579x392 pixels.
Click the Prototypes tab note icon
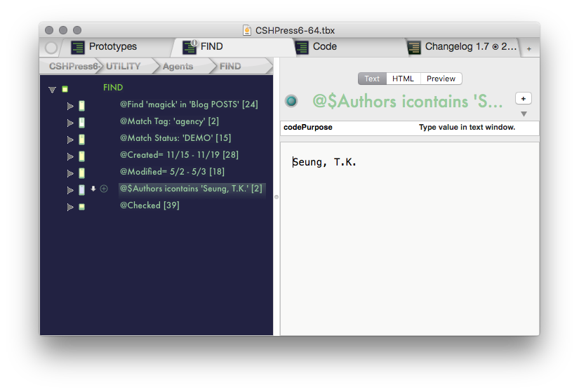click(77, 47)
